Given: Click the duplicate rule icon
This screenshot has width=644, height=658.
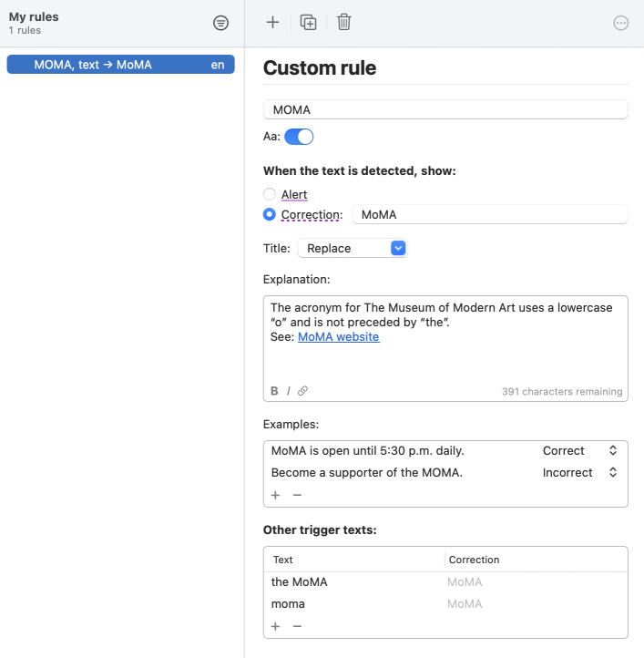Looking at the screenshot, I should [309, 23].
